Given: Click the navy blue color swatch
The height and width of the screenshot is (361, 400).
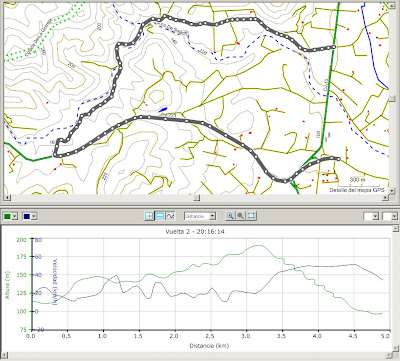Looking at the screenshot, I should (x=26, y=216).
